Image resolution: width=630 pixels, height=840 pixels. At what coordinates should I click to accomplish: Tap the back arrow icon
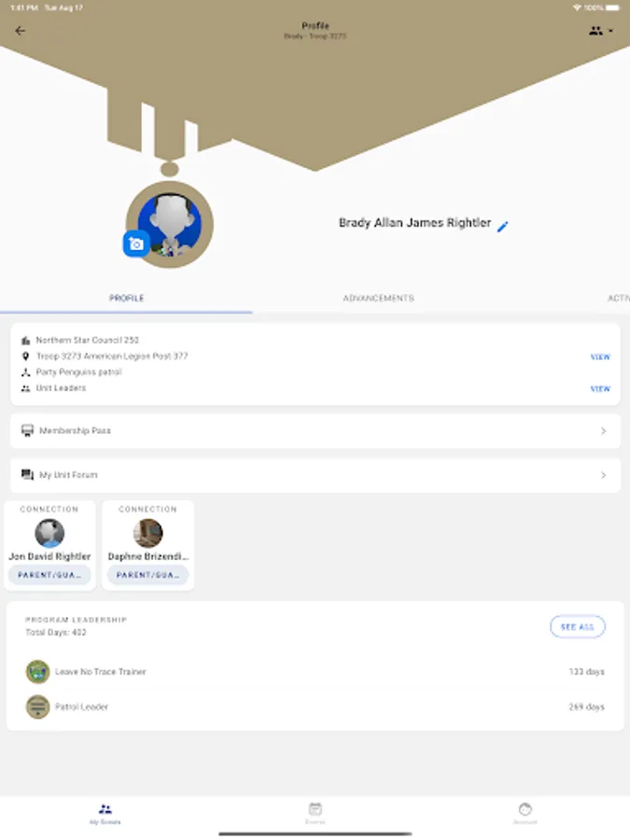tap(21, 31)
